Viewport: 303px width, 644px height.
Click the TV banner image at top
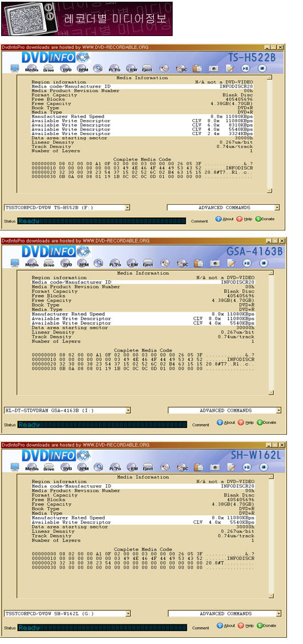(87, 18)
